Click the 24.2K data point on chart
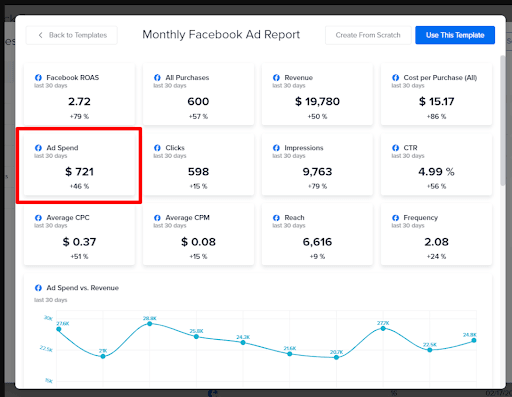The width and height of the screenshot is (512, 397). pos(243,343)
